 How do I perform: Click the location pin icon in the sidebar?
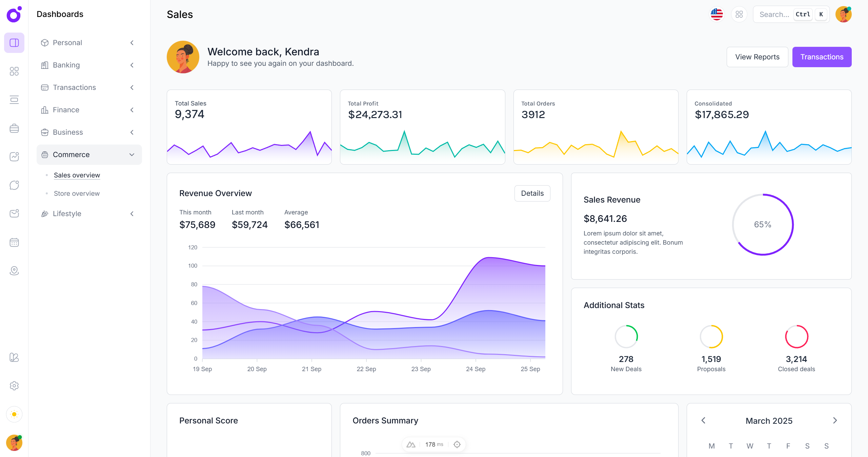[14, 270]
